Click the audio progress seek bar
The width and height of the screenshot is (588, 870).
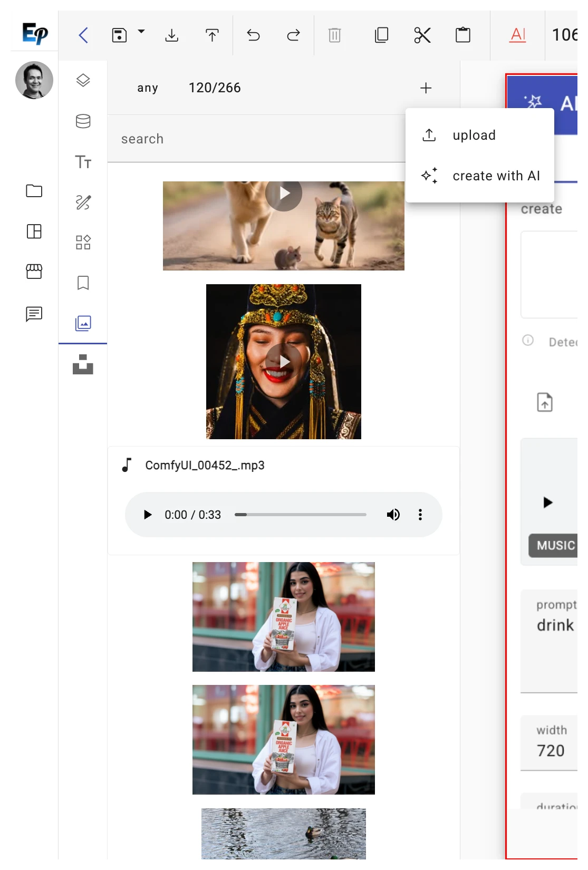[x=301, y=515]
